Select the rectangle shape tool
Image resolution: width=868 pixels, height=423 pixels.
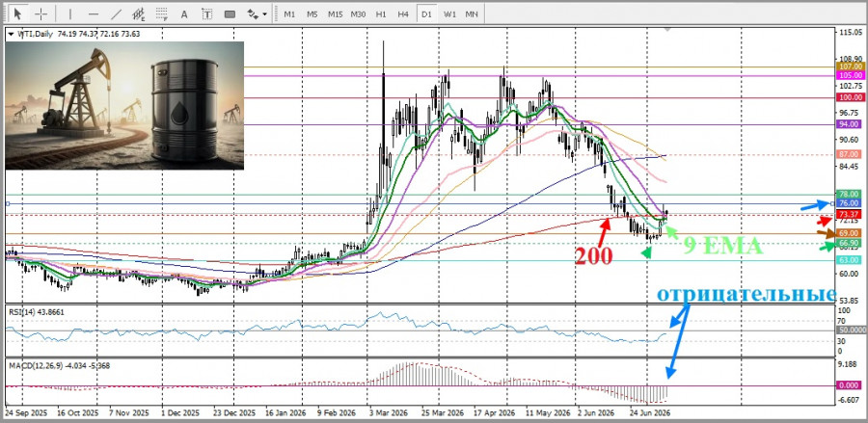[x=230, y=13]
